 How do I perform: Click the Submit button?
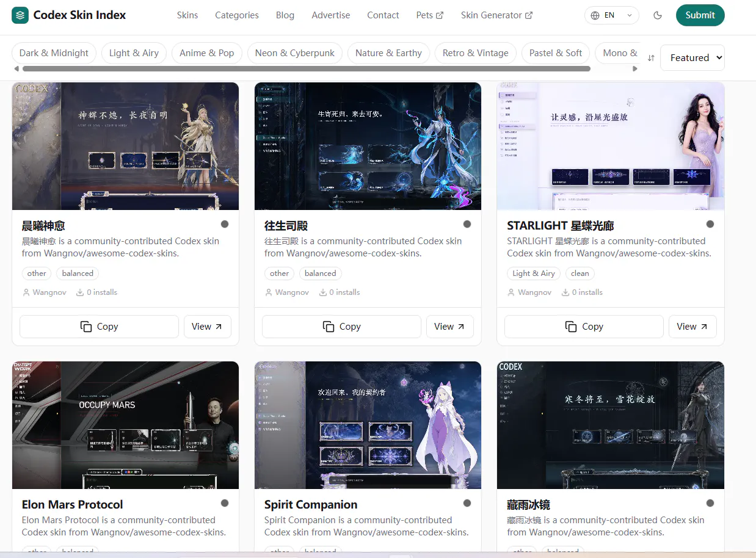coord(700,15)
